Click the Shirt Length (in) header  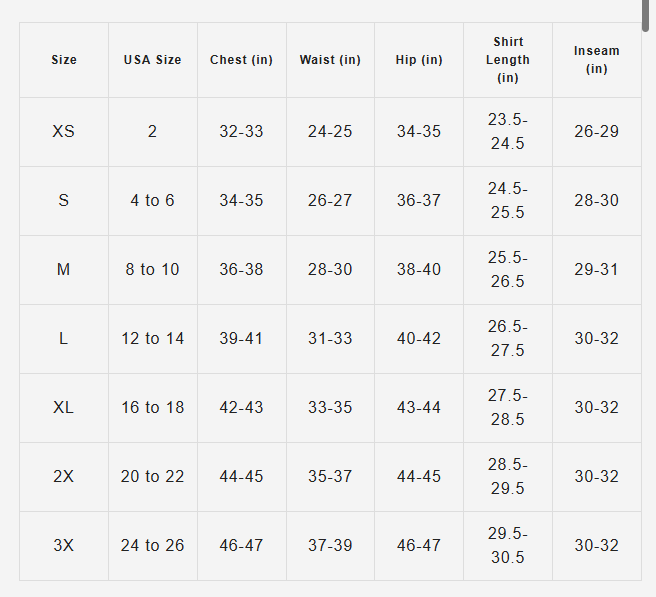(x=507, y=60)
